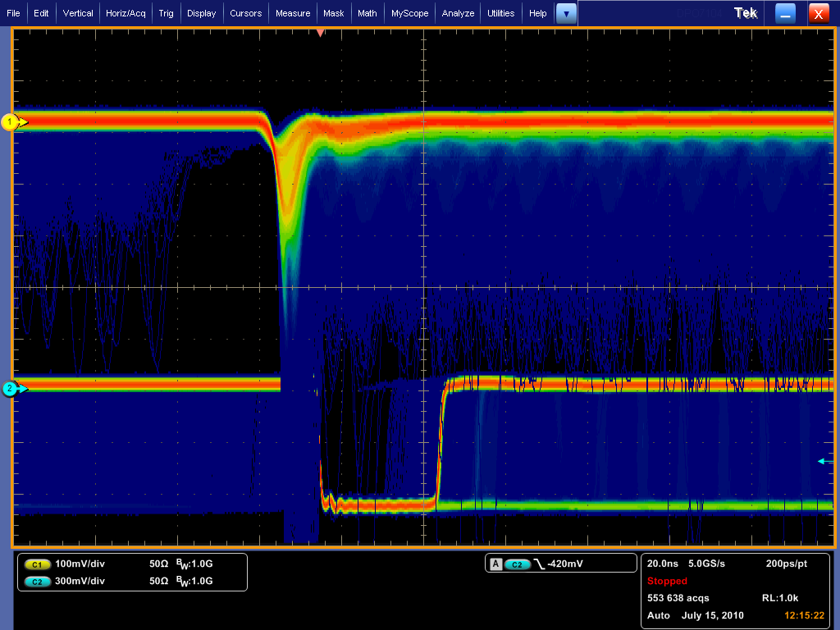Click the Tek logo
The height and width of the screenshot is (630, 840).
click(746, 13)
